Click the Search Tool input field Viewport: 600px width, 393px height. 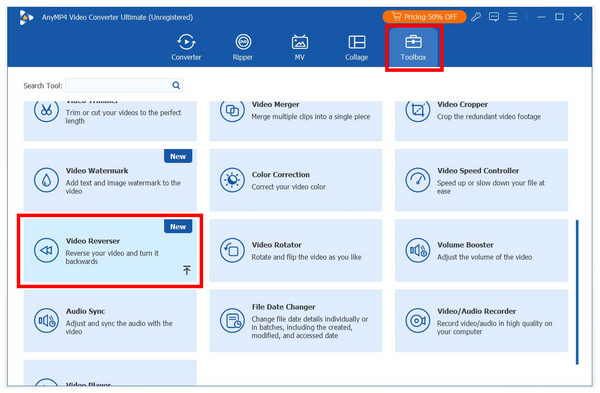(x=124, y=85)
